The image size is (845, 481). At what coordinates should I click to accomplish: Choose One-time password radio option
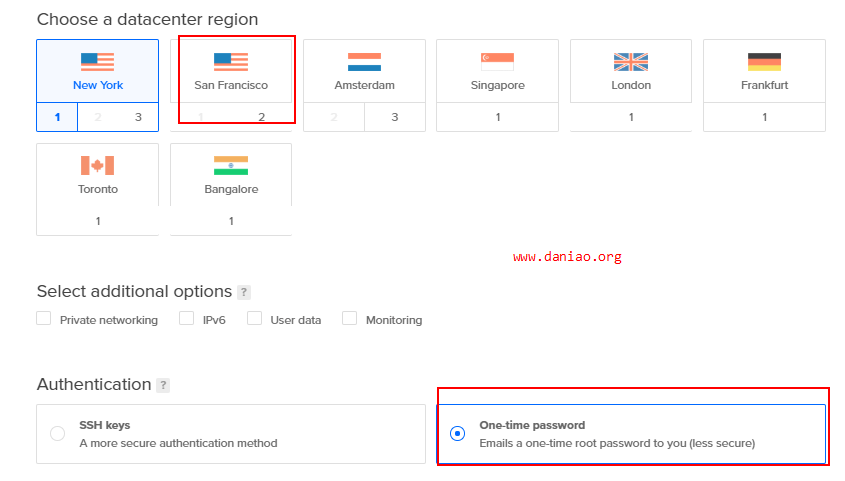coord(458,434)
